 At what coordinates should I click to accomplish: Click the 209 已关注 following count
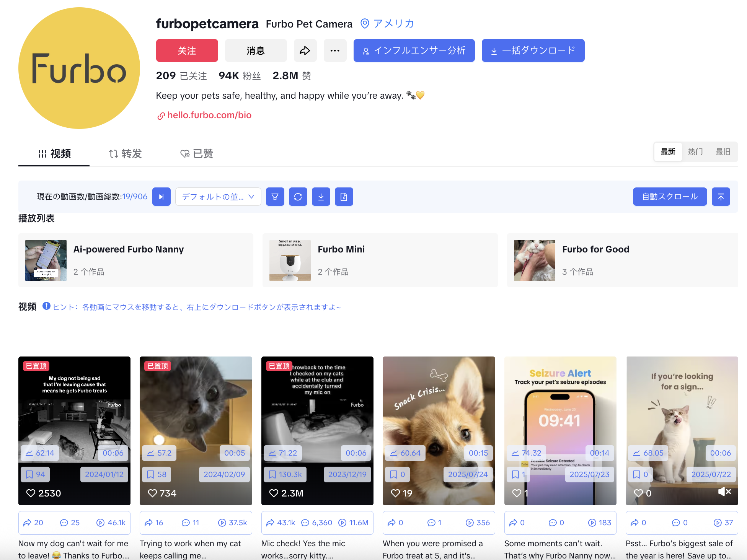point(181,76)
